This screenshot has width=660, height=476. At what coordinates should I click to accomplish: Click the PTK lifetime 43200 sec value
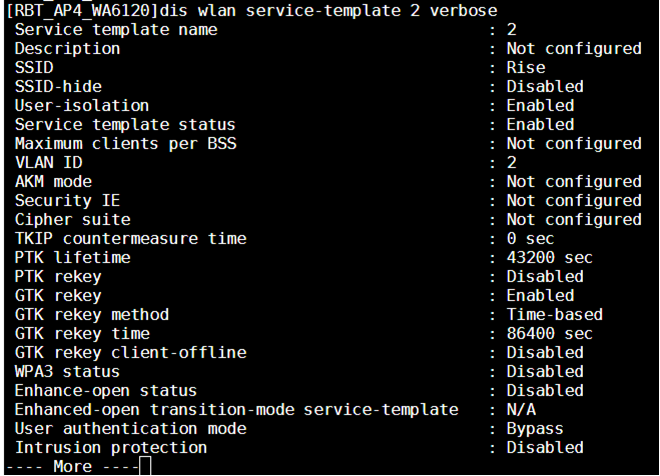point(550,258)
